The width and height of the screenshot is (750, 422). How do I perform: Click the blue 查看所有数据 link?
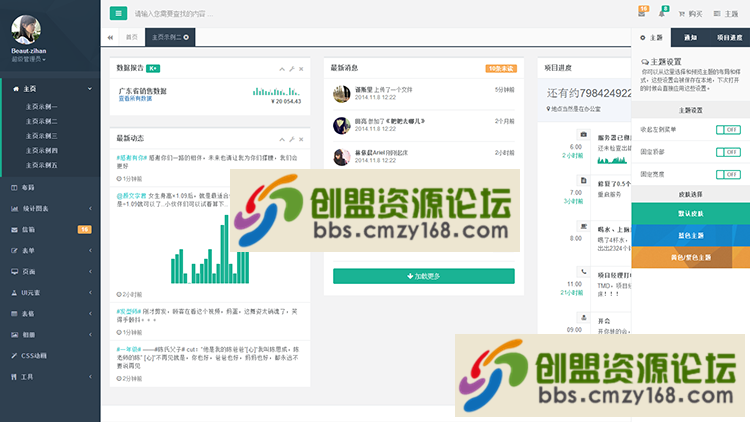click(x=135, y=99)
